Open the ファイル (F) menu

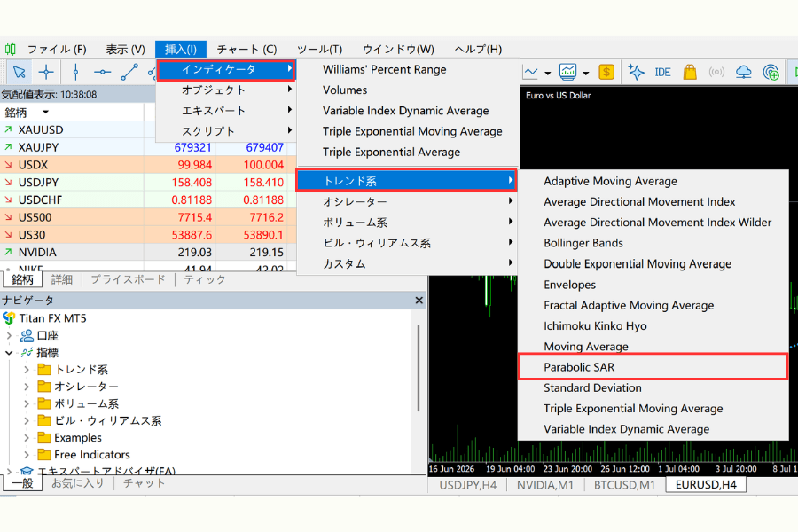coord(57,49)
